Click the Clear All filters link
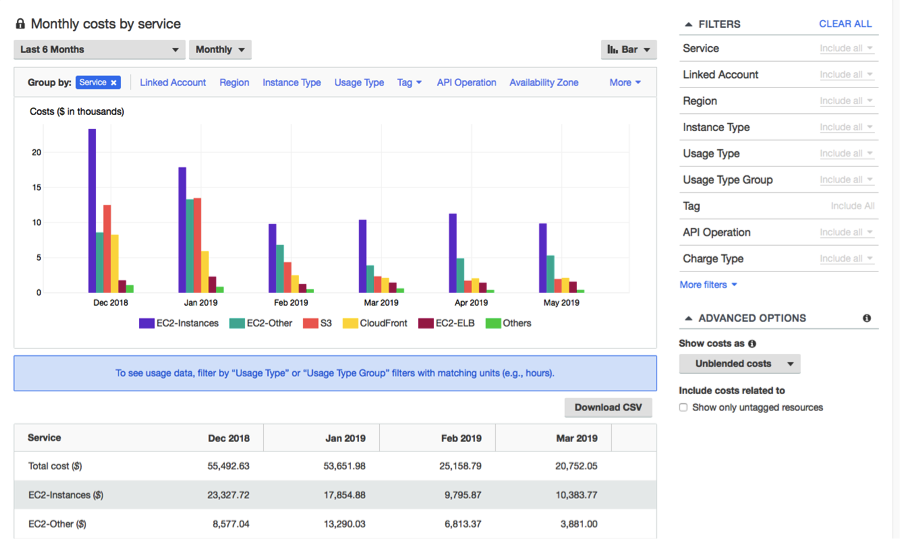This screenshot has width=900, height=539. [845, 24]
